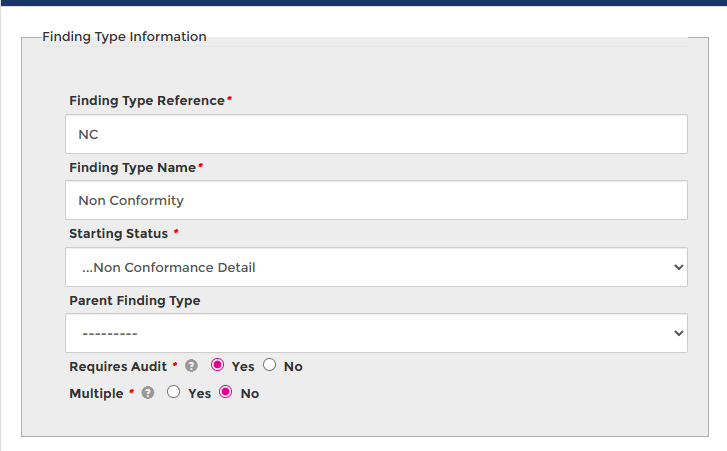The width and height of the screenshot is (727, 451).
Task: Select Yes for Requires Audit
Action: pos(218,365)
